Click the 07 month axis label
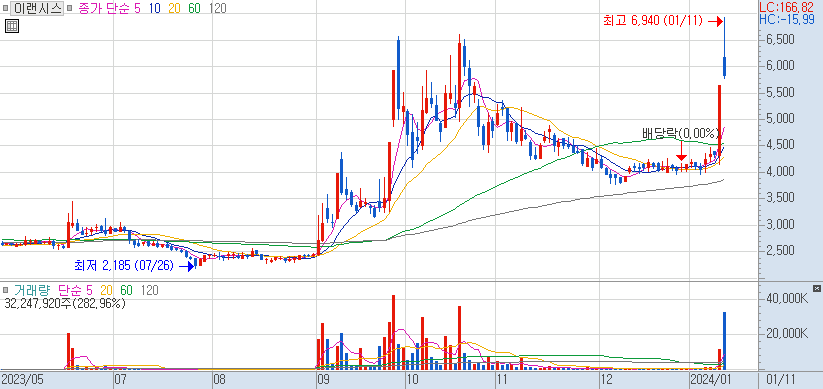Viewport: 823px width, 389px height. pos(120,380)
